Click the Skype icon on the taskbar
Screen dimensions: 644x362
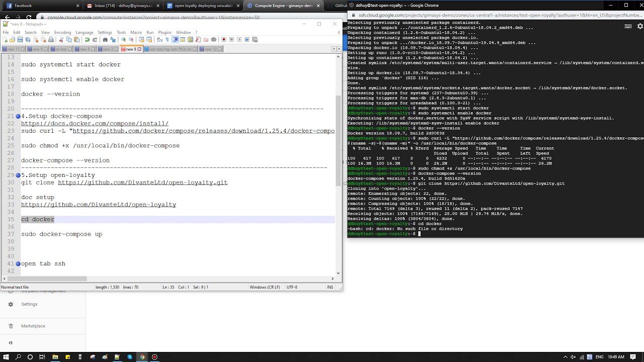(130, 357)
